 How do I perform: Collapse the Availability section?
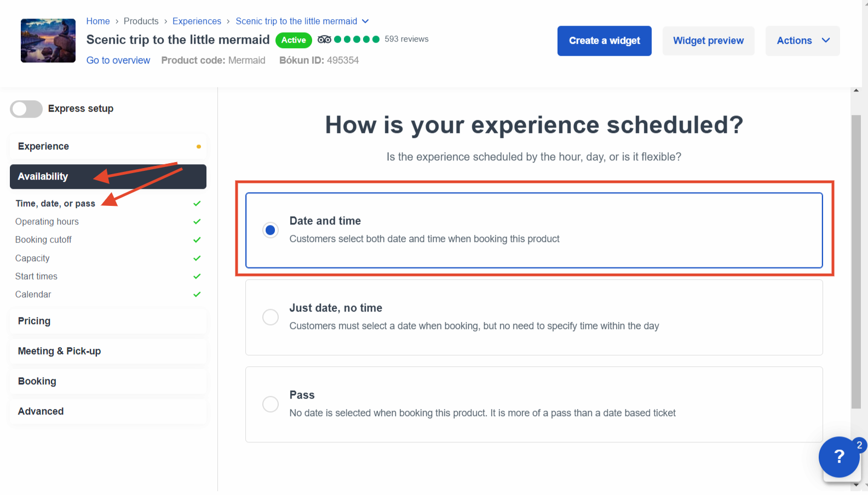(108, 176)
